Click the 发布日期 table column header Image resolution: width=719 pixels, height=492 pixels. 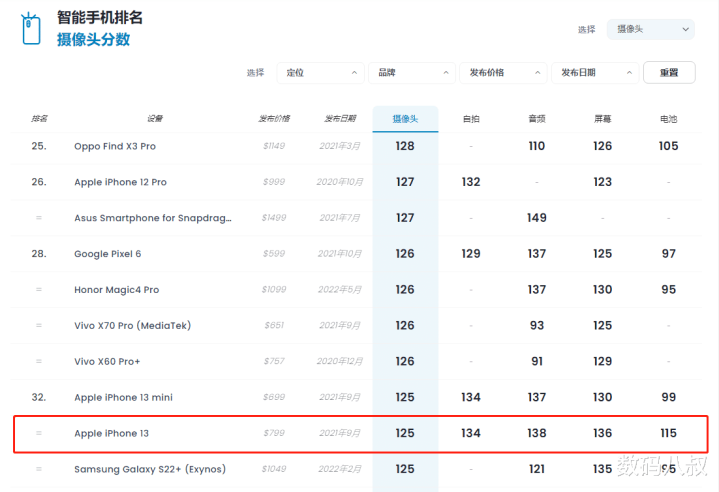tap(340, 119)
